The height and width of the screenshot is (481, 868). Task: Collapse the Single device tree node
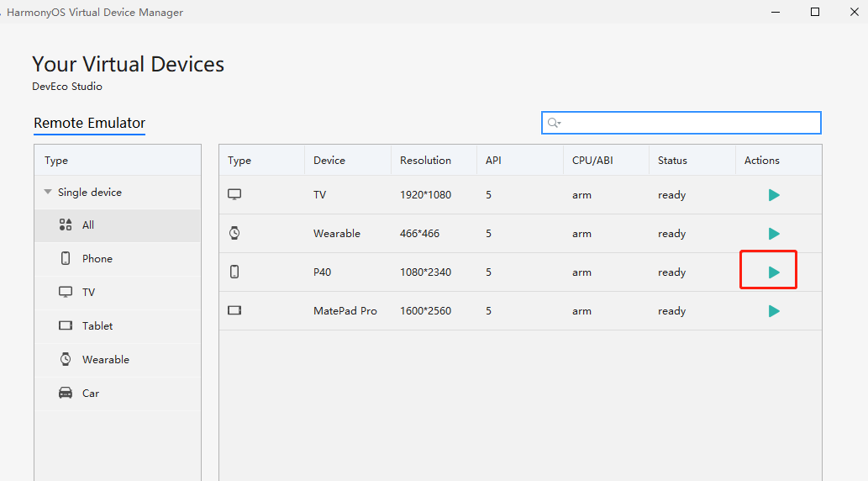click(48, 192)
